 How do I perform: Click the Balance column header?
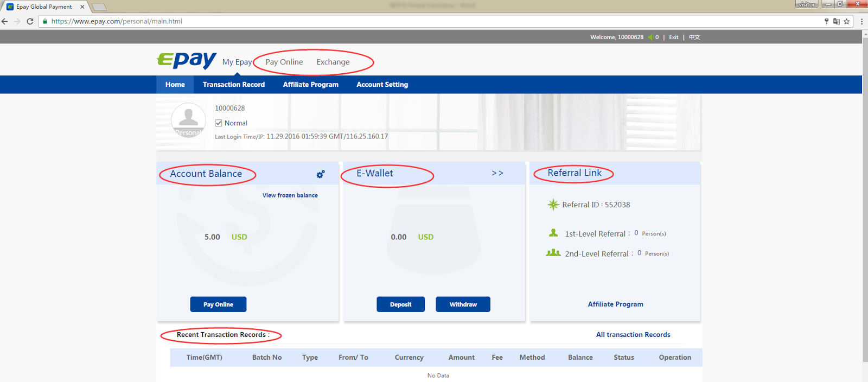point(580,358)
